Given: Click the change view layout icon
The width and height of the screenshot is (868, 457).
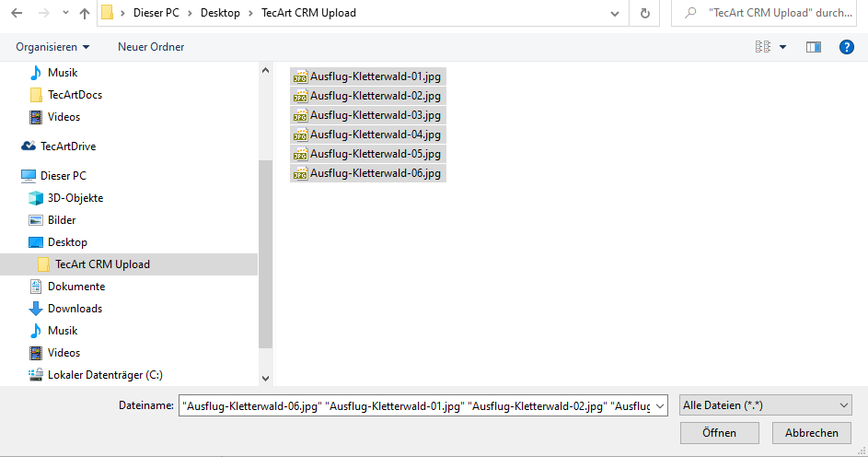Looking at the screenshot, I should (x=762, y=47).
